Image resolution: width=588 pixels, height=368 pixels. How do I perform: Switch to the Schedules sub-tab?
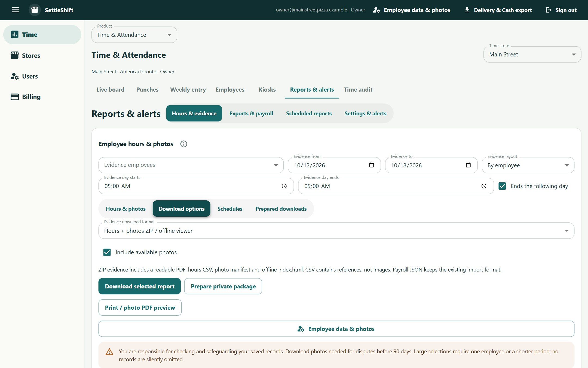(230, 209)
